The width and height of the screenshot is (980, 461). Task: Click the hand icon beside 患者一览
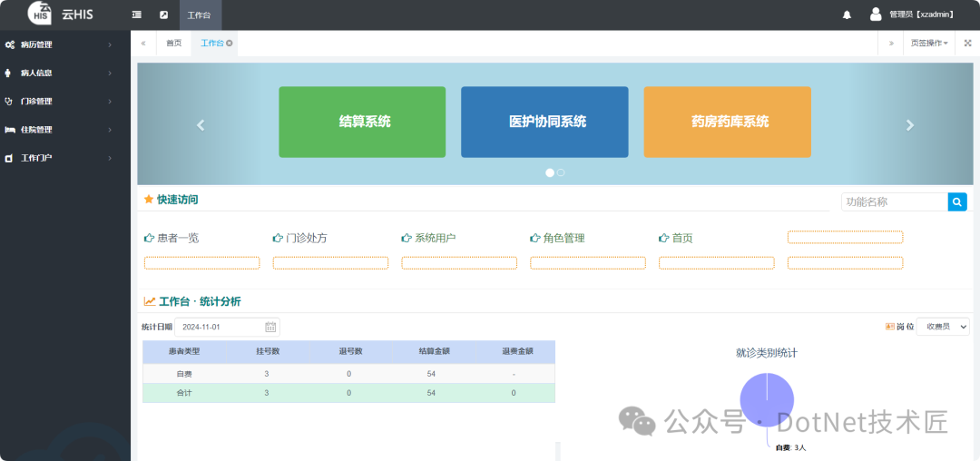click(x=149, y=238)
